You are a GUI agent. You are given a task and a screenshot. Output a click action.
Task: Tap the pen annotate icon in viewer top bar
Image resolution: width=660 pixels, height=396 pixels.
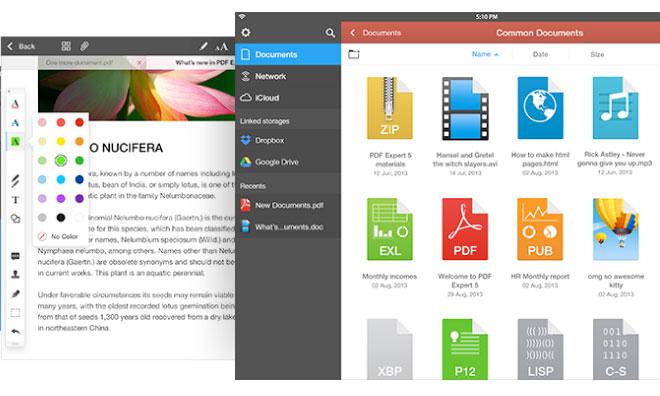[x=203, y=46]
